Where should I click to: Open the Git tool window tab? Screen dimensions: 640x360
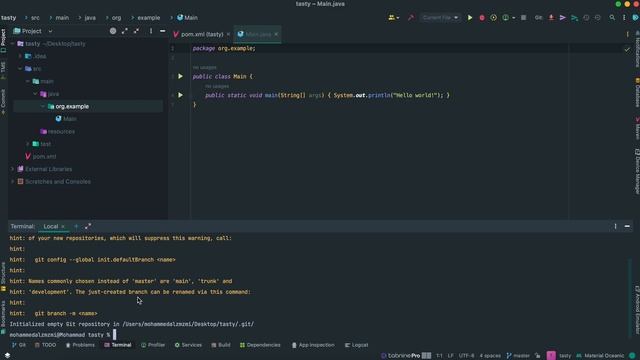coord(19,345)
